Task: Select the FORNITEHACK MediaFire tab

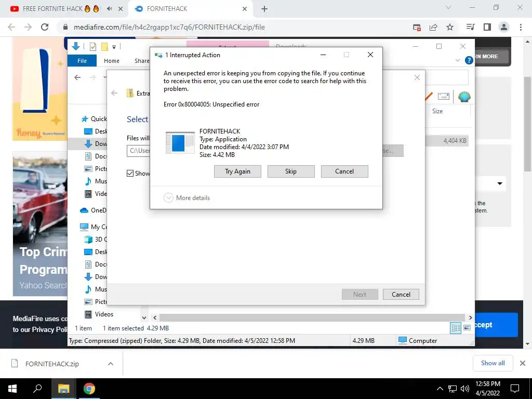Action: coord(190,9)
